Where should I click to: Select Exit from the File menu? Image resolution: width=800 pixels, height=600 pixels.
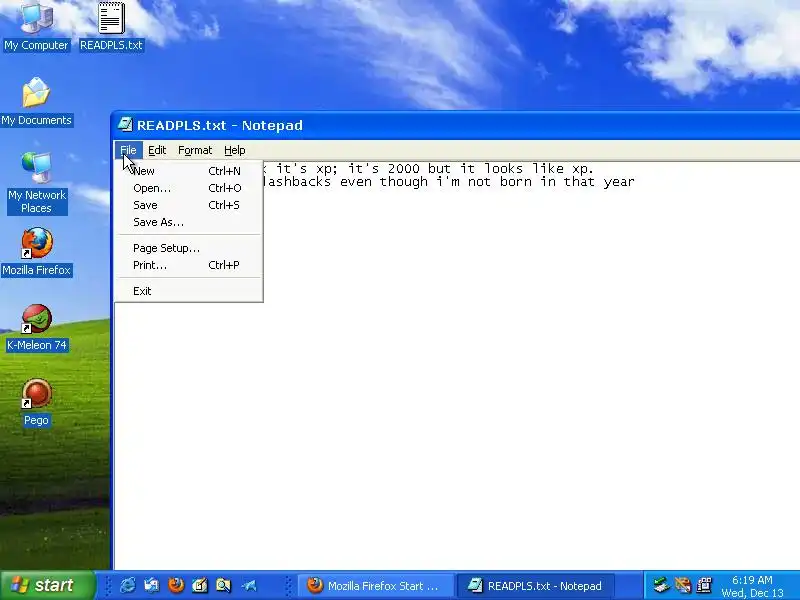[189, 291]
